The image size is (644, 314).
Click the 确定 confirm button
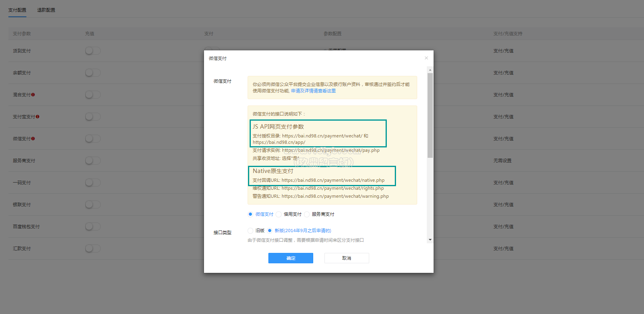[291, 258]
